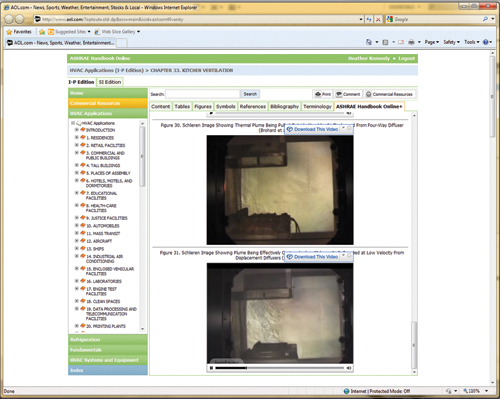The height and width of the screenshot is (399, 500).
Task: Click the browser Forward arrow button
Action: pyautogui.click(x=20, y=19)
